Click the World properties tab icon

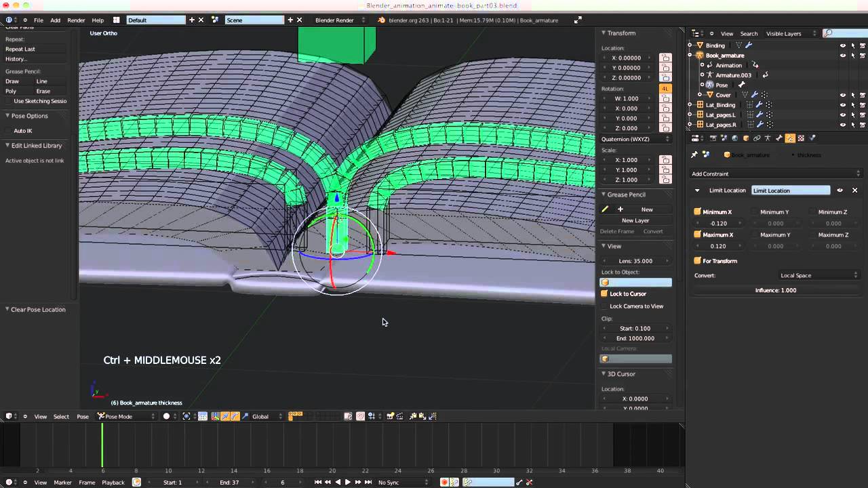[x=735, y=138]
